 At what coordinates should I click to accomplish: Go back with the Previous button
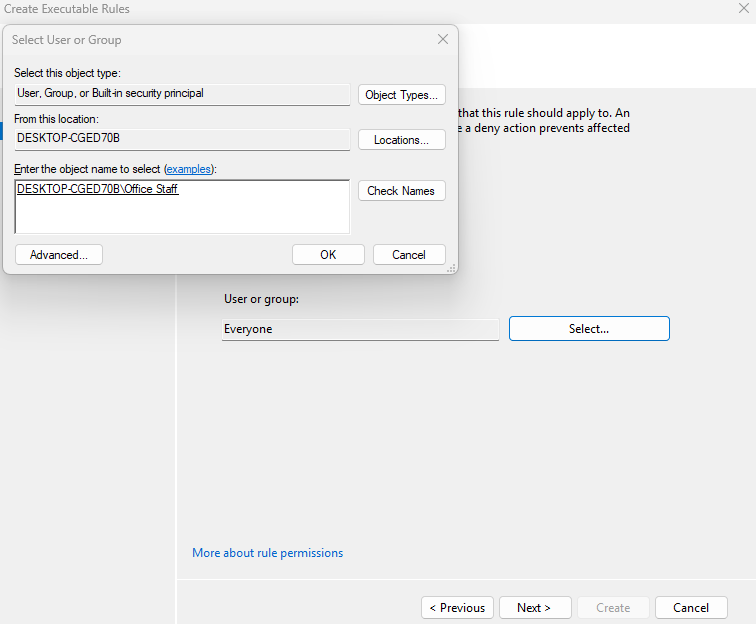click(x=457, y=608)
